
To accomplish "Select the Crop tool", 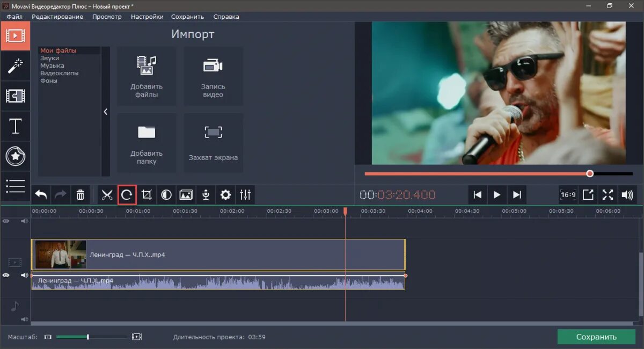I will (x=147, y=194).
